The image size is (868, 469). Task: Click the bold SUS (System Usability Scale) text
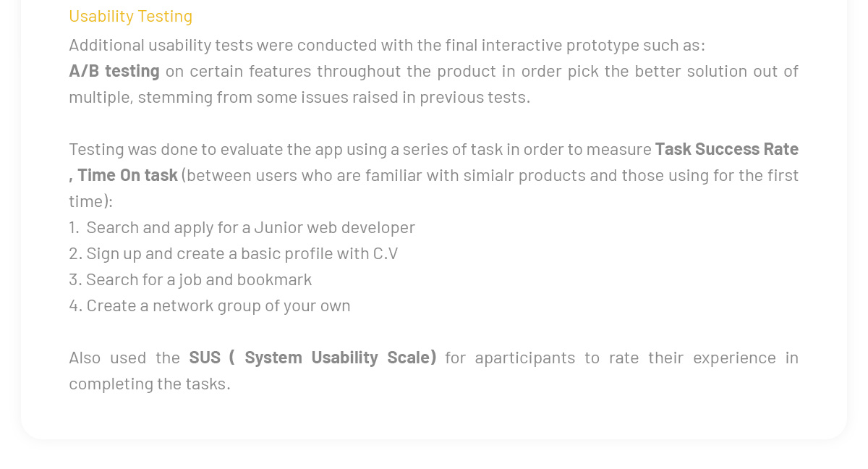click(312, 358)
